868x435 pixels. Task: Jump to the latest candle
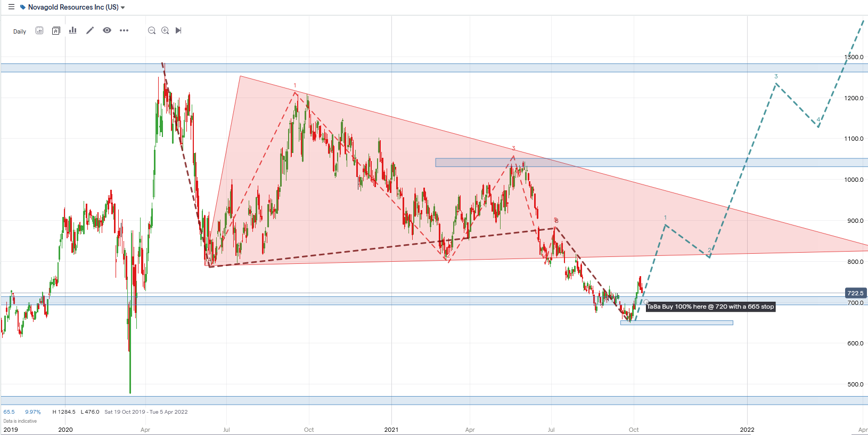178,30
